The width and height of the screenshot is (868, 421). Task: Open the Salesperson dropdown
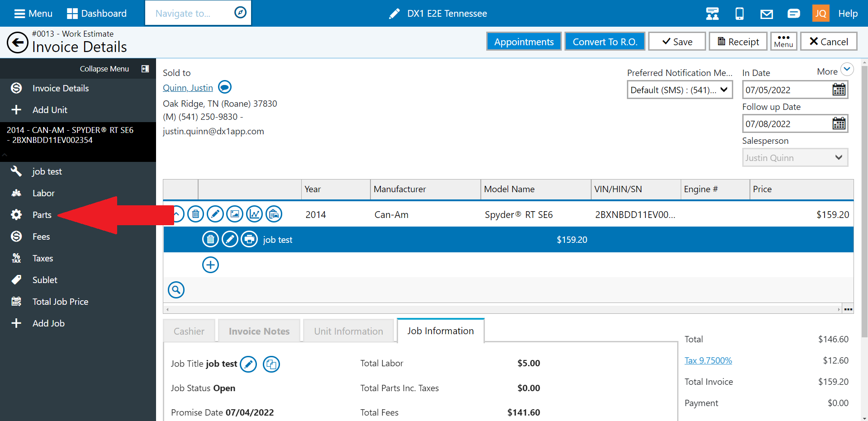click(795, 158)
